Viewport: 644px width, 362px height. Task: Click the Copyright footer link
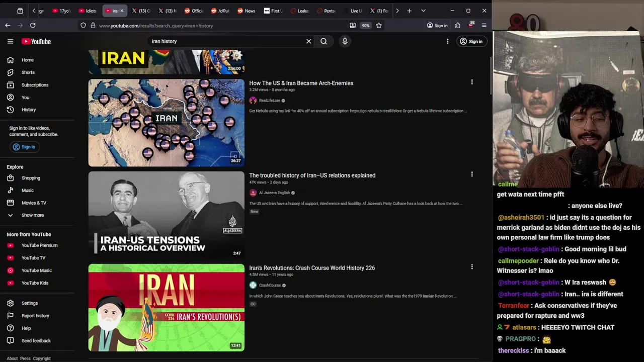click(42, 358)
